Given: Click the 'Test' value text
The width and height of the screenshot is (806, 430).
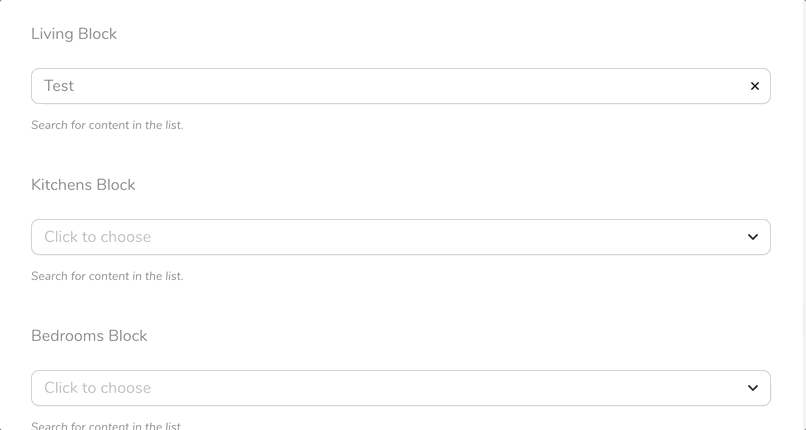Looking at the screenshot, I should pyautogui.click(x=59, y=86).
